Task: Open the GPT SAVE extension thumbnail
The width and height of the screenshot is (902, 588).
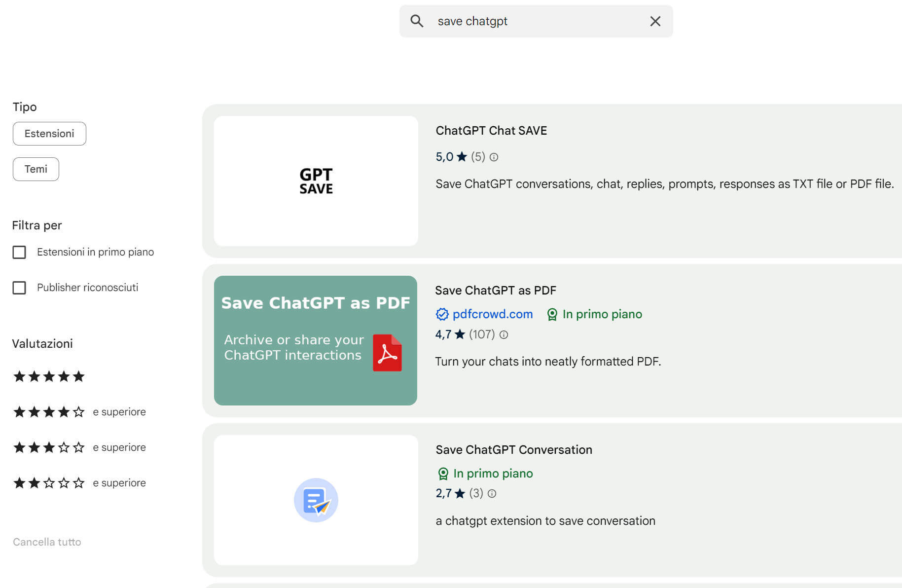Action: tap(316, 181)
